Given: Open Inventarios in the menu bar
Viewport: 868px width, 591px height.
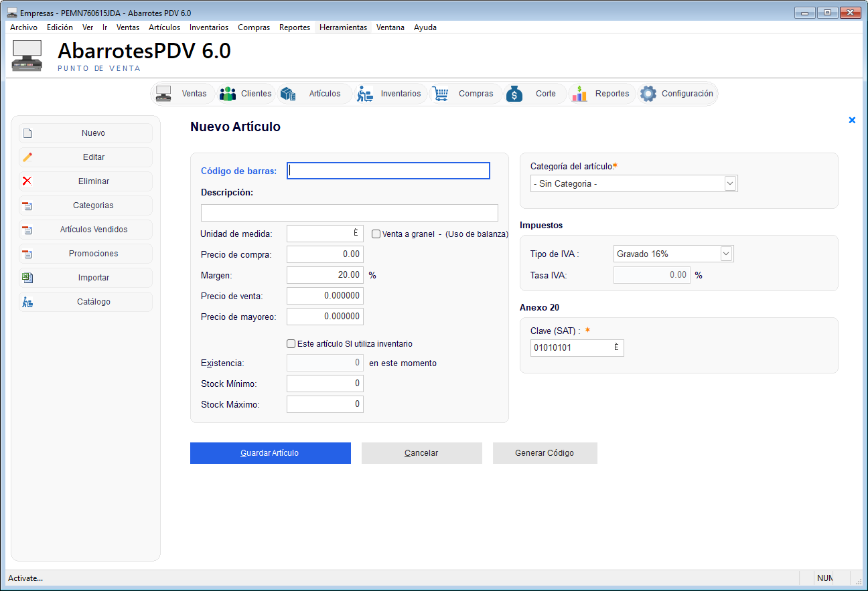Looking at the screenshot, I should pos(209,27).
